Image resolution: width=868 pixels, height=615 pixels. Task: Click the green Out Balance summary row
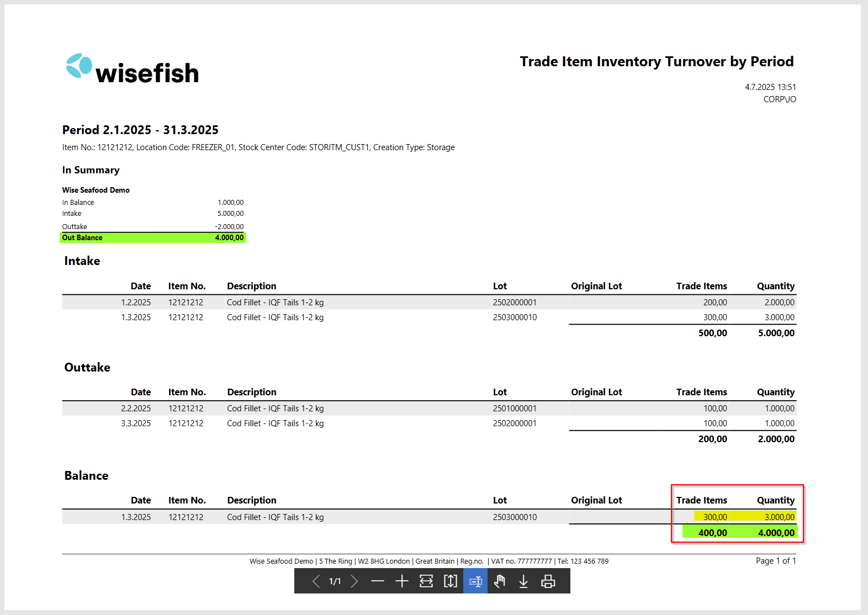click(153, 238)
